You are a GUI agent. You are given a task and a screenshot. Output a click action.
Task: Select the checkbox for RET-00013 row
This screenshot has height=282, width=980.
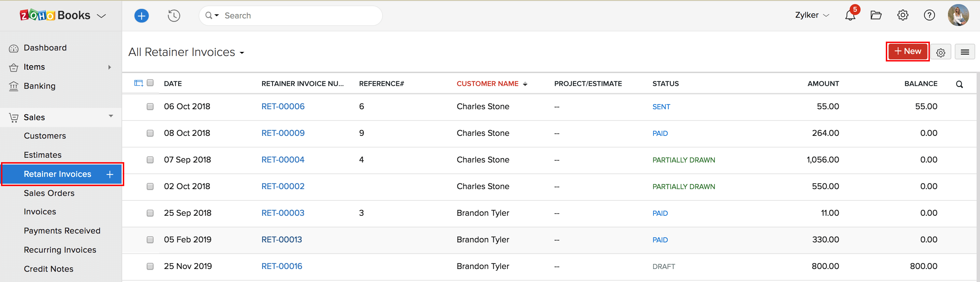point(150,240)
